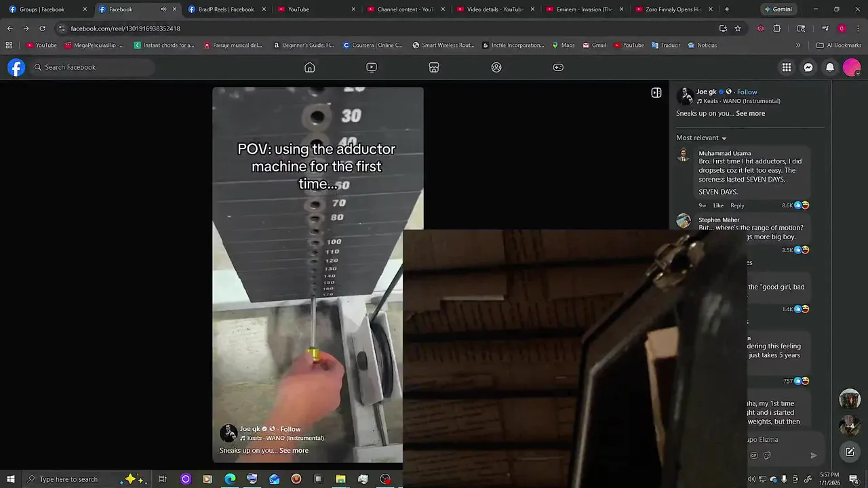Viewport: 868px width, 488px height.
Task: View reactions on 1.4K comment
Action: click(x=795, y=309)
